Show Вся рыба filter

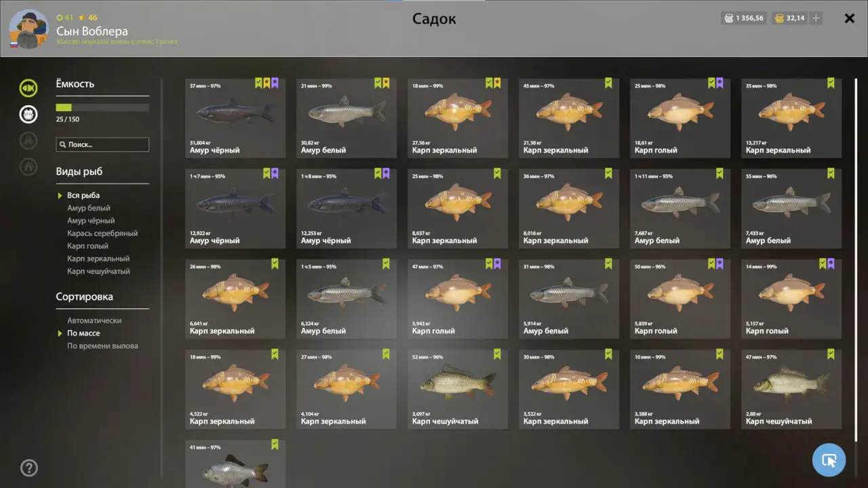coord(83,195)
